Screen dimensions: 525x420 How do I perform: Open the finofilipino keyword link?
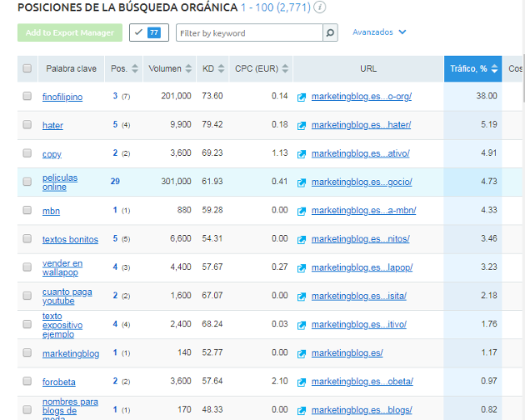pos(62,97)
